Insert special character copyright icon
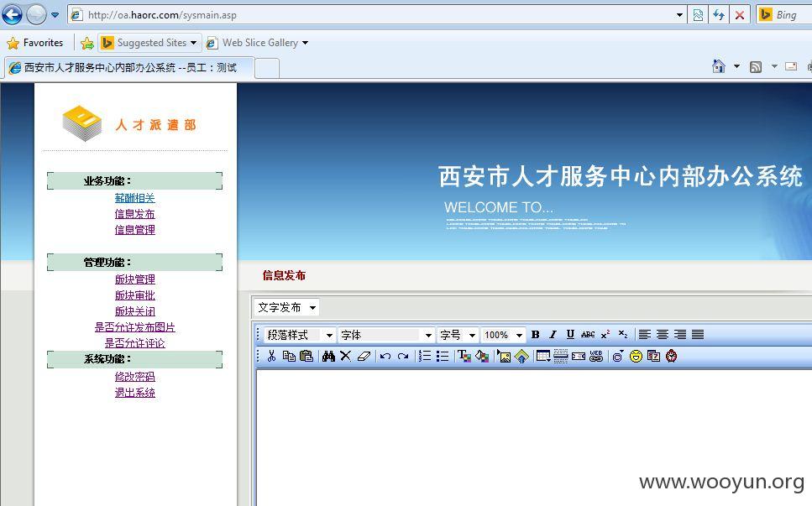 [x=618, y=356]
